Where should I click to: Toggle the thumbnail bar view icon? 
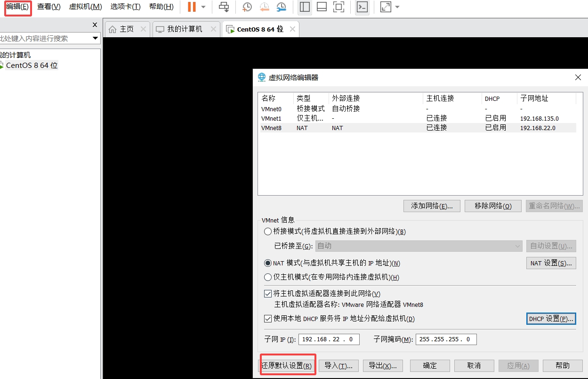click(x=322, y=7)
